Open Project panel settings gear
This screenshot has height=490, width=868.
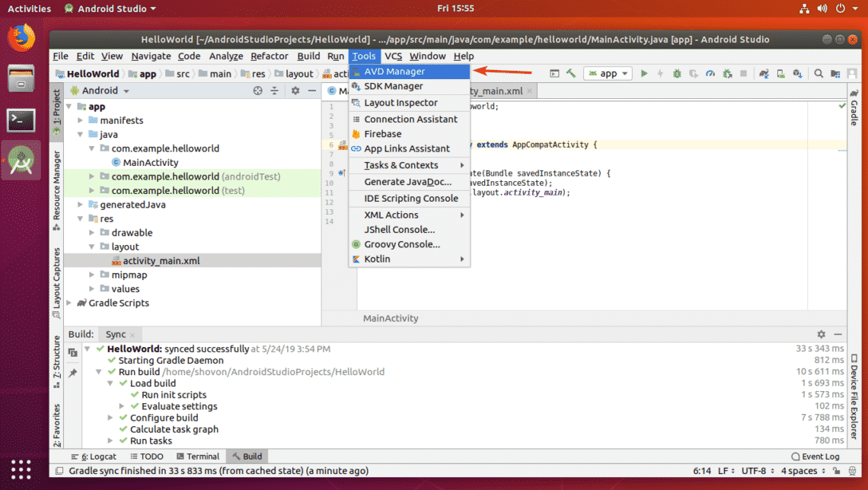click(295, 91)
